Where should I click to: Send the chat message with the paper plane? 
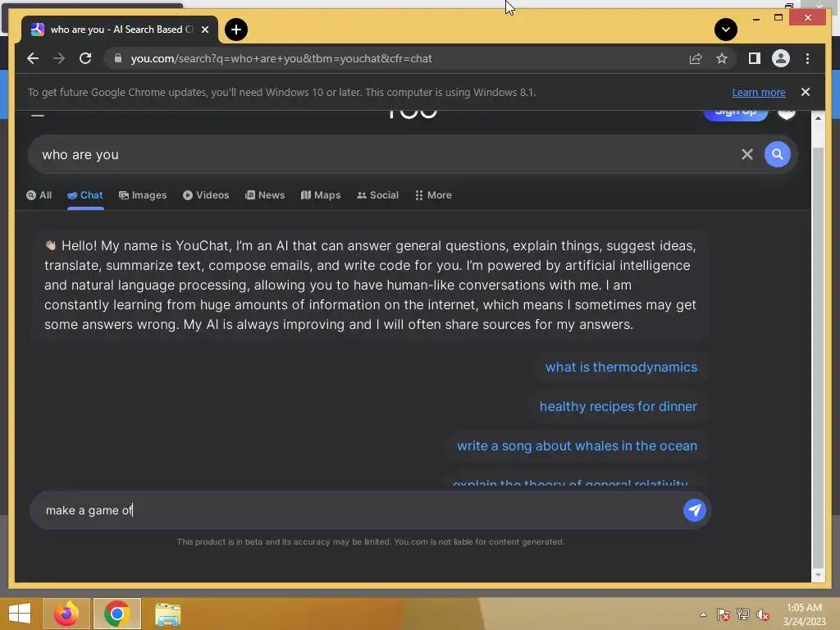[694, 510]
